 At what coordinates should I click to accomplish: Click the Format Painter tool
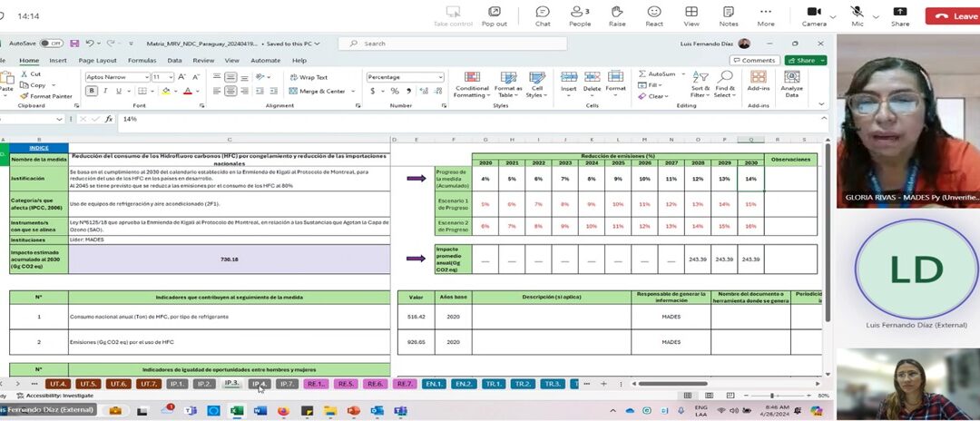[46, 95]
